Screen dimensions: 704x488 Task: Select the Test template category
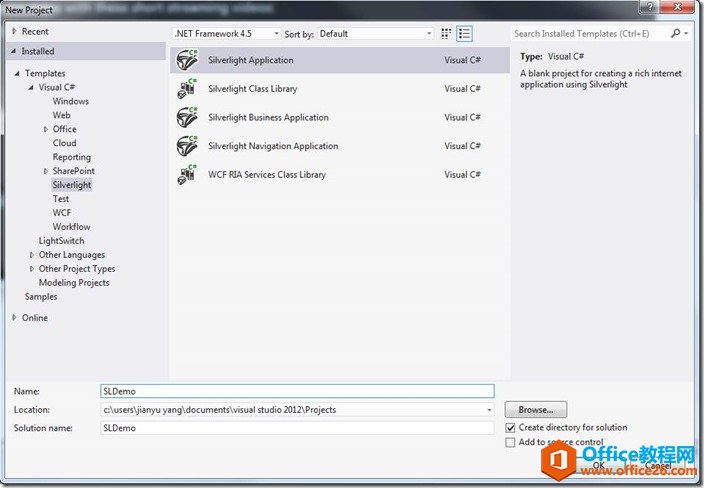pos(61,199)
